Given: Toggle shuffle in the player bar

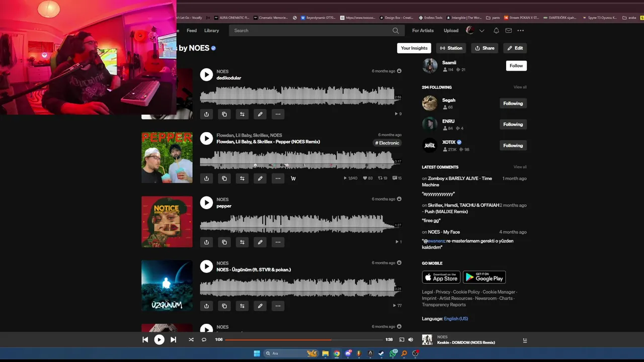Looking at the screenshot, I should (191, 340).
